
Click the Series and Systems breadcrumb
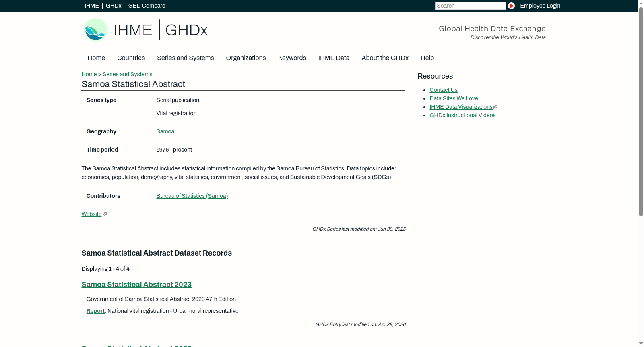(x=127, y=74)
